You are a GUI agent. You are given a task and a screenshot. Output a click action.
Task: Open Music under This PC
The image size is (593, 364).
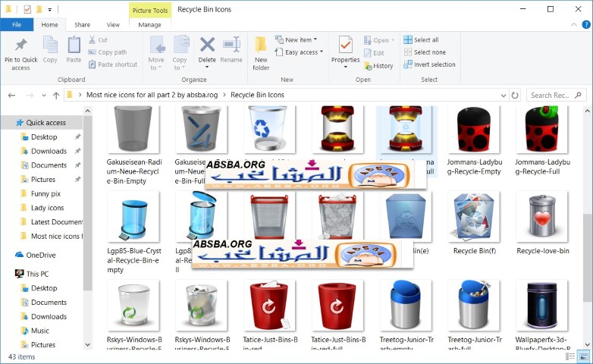coord(40,331)
